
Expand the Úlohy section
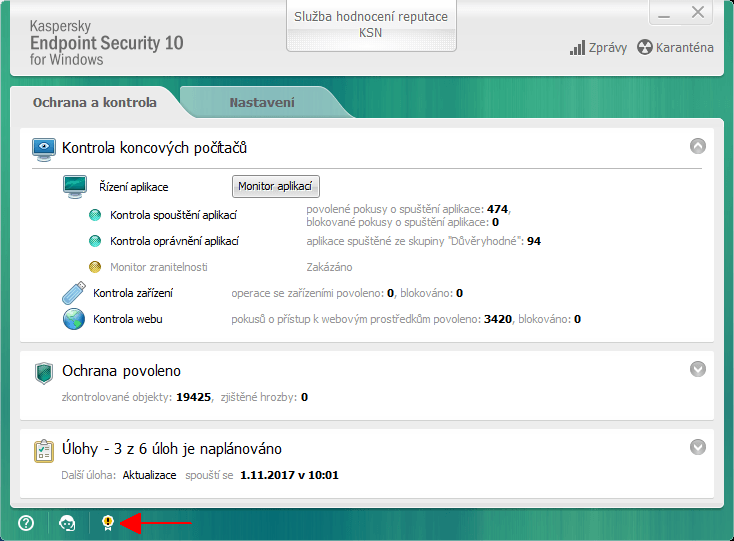click(698, 447)
